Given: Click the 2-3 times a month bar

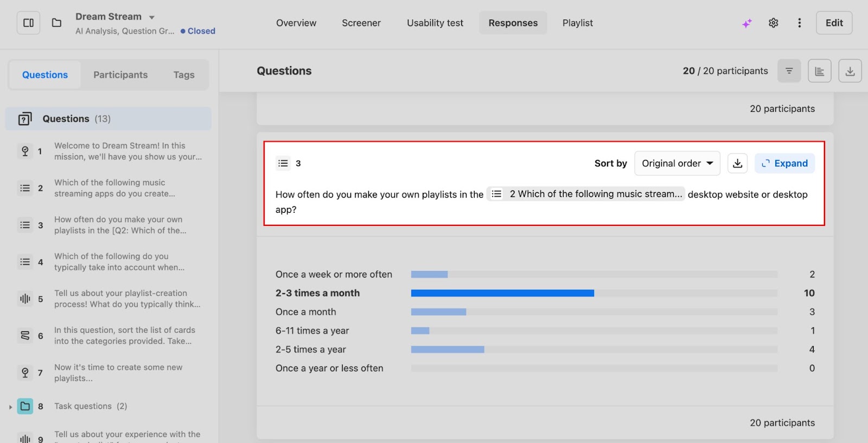Looking at the screenshot, I should [502, 293].
